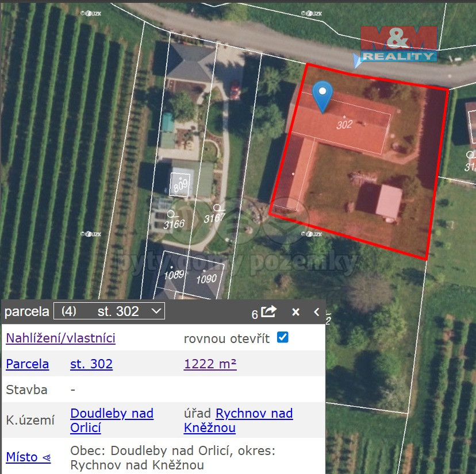Open the 'st. 302' parcel number link
The width and height of the screenshot is (476, 474).
point(91,364)
